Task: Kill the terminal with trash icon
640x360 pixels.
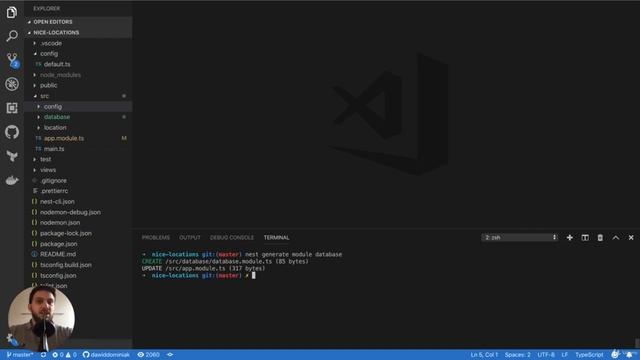Action: tap(600, 238)
